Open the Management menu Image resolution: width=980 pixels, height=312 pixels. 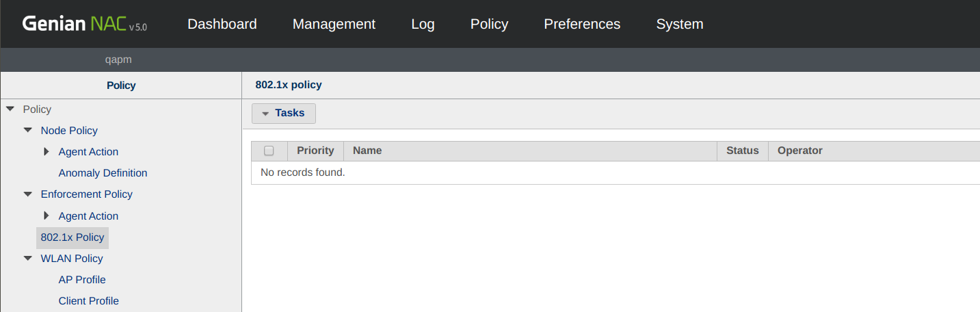tap(334, 24)
